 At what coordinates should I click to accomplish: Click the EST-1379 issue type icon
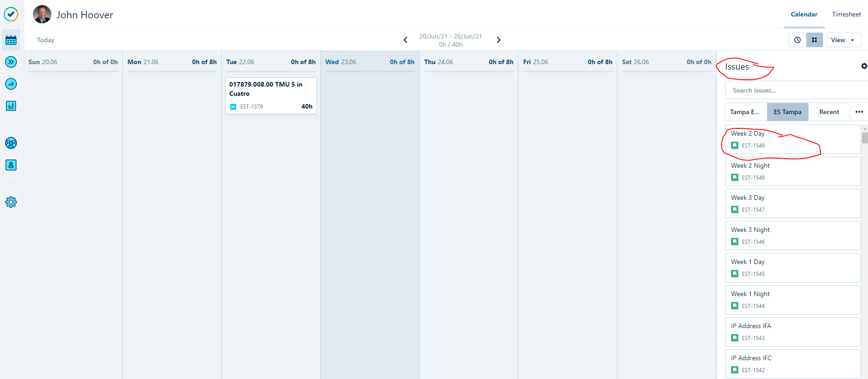[233, 107]
